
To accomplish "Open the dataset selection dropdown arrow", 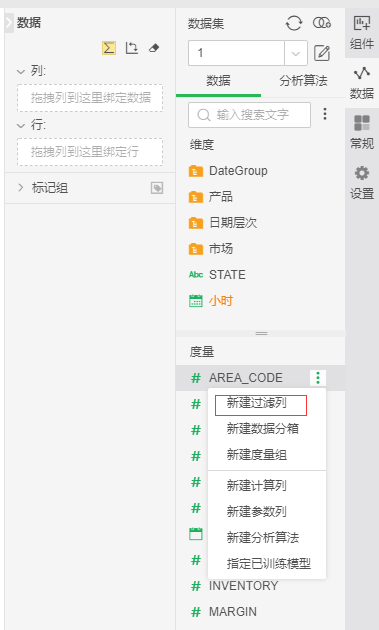I will coord(296,53).
